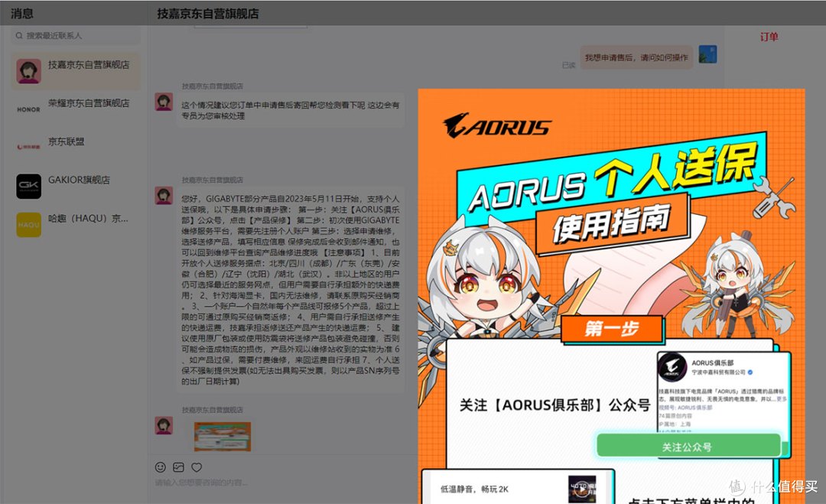Image resolution: width=826 pixels, height=504 pixels.
Task: Open the 订单 tab on the right
Action: pyautogui.click(x=769, y=37)
